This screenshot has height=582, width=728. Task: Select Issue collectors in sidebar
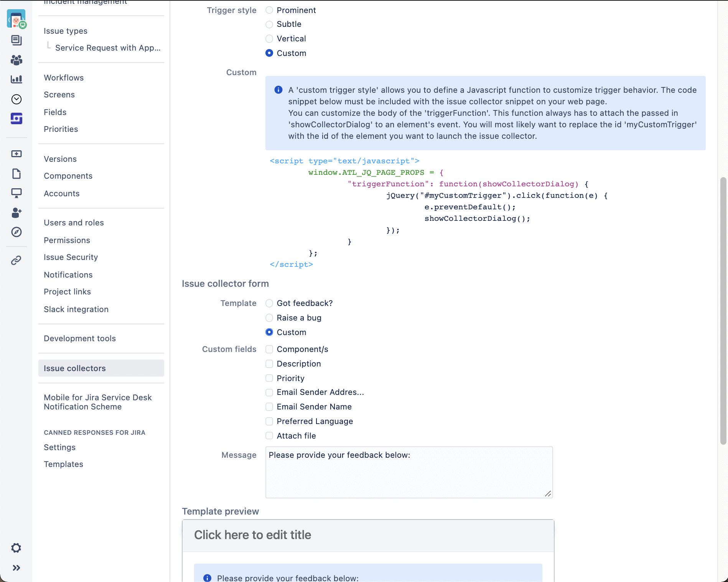pyautogui.click(x=101, y=368)
